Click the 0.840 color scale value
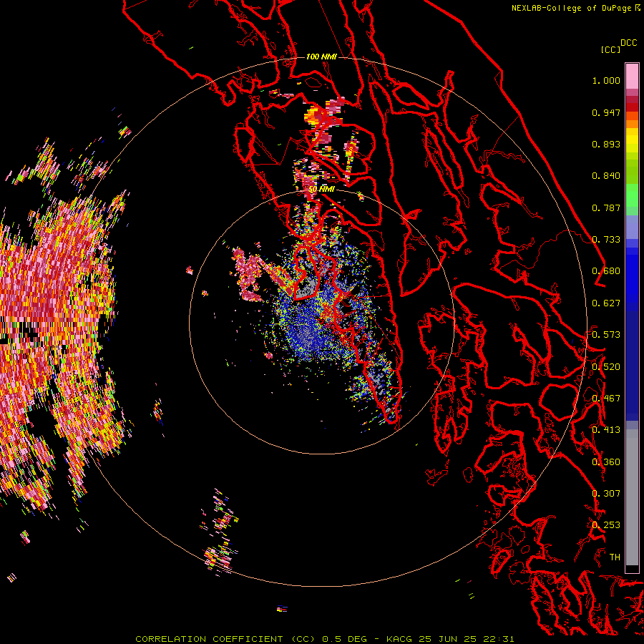Image resolution: width=644 pixels, height=644 pixels. [x=606, y=176]
